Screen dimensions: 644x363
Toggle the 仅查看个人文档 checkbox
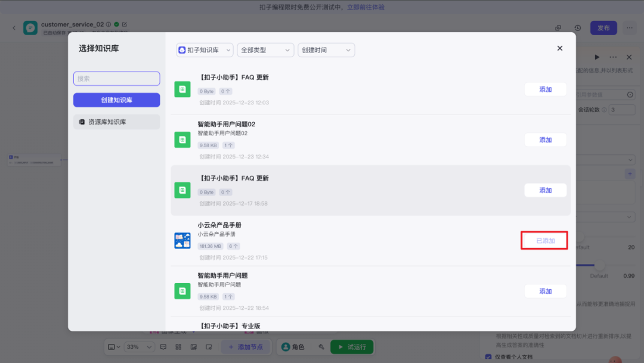point(488,357)
